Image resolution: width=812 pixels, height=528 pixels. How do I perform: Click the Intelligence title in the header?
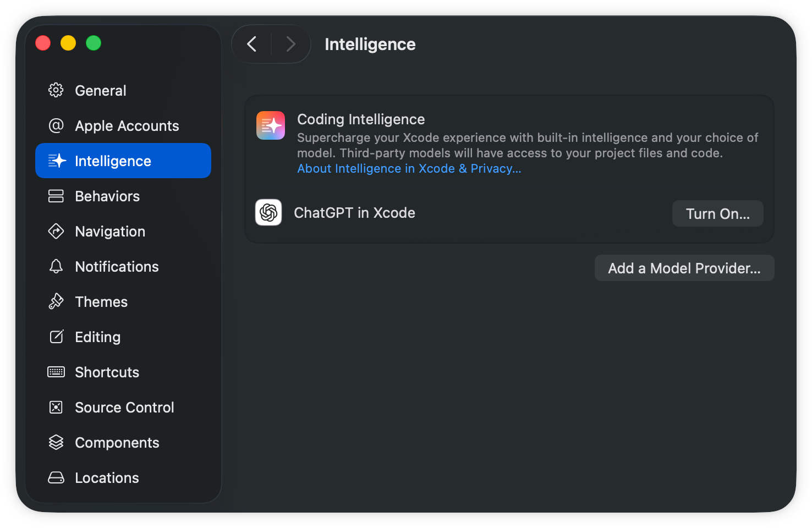(370, 44)
